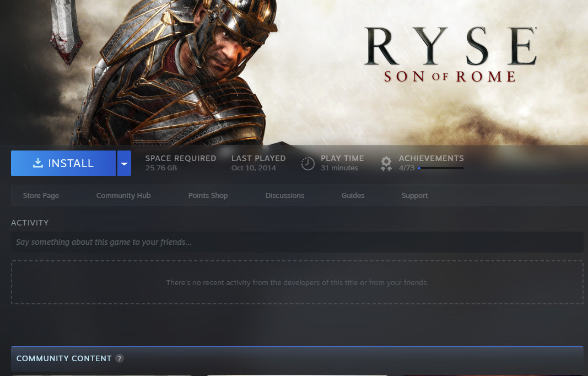Open the Points Shop tab
Screen dimensions: 588x376
[208, 196]
